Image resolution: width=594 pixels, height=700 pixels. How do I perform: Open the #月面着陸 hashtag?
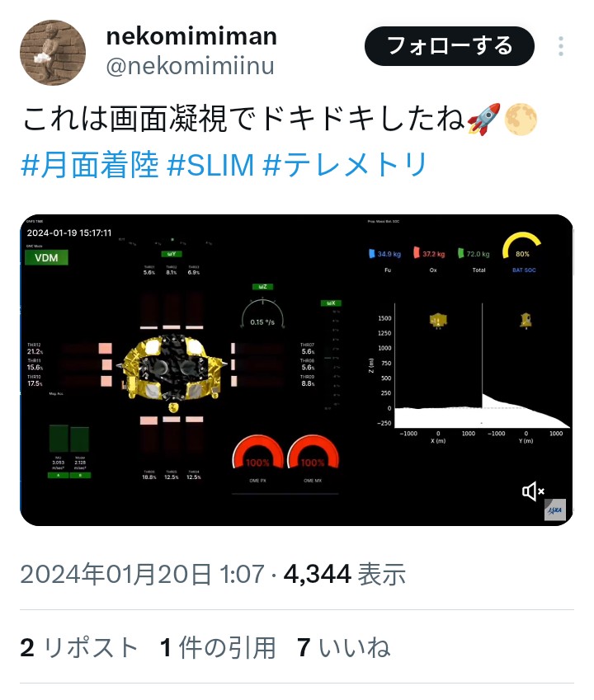coord(90,165)
